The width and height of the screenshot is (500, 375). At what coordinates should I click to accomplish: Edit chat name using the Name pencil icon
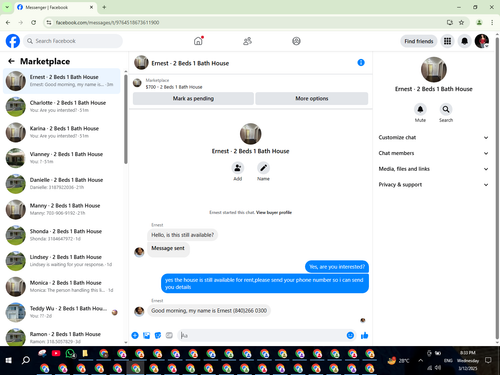(263, 168)
